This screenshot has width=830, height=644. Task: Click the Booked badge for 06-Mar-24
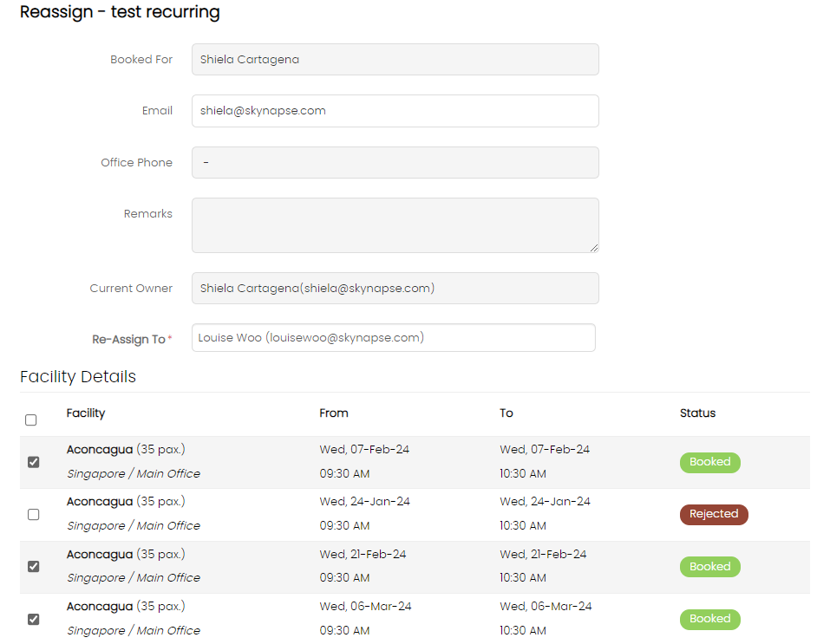tap(709, 619)
